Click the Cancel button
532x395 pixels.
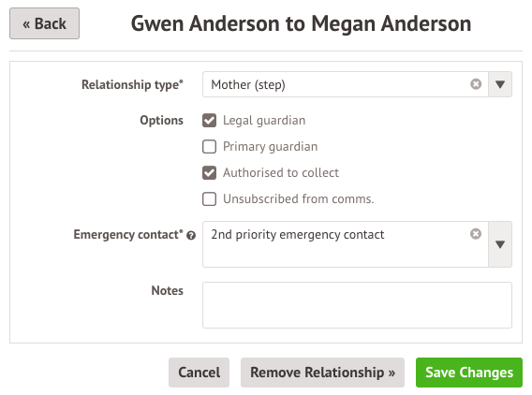[199, 373]
